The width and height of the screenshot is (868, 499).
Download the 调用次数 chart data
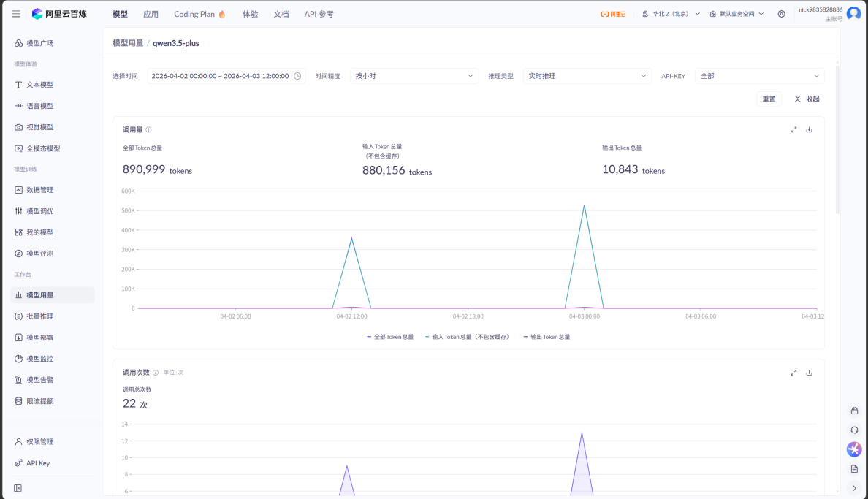(x=809, y=372)
